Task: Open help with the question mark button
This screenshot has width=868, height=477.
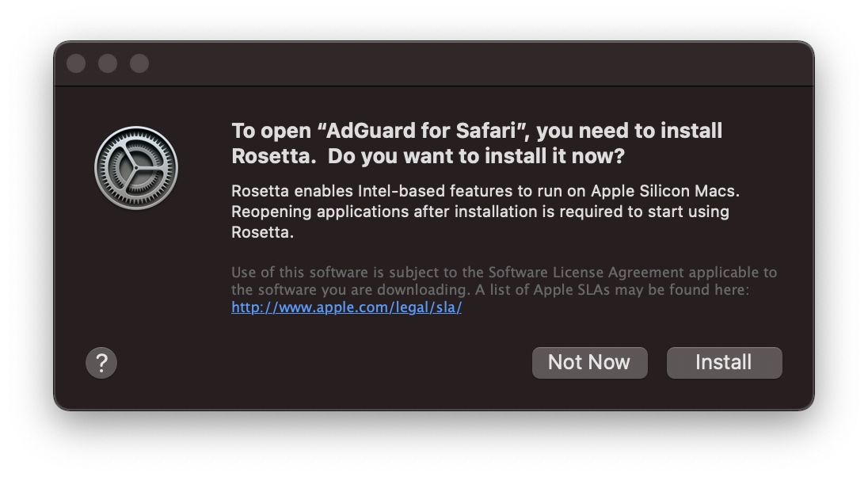Action: click(x=101, y=364)
